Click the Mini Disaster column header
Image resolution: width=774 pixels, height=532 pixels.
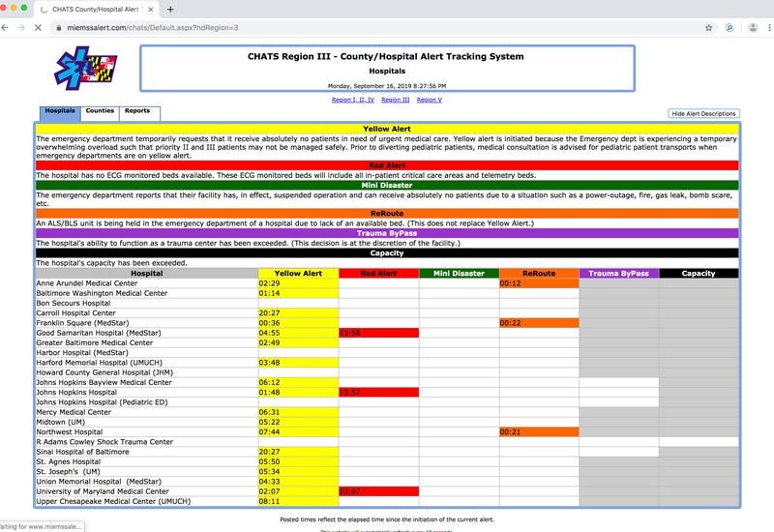point(459,274)
